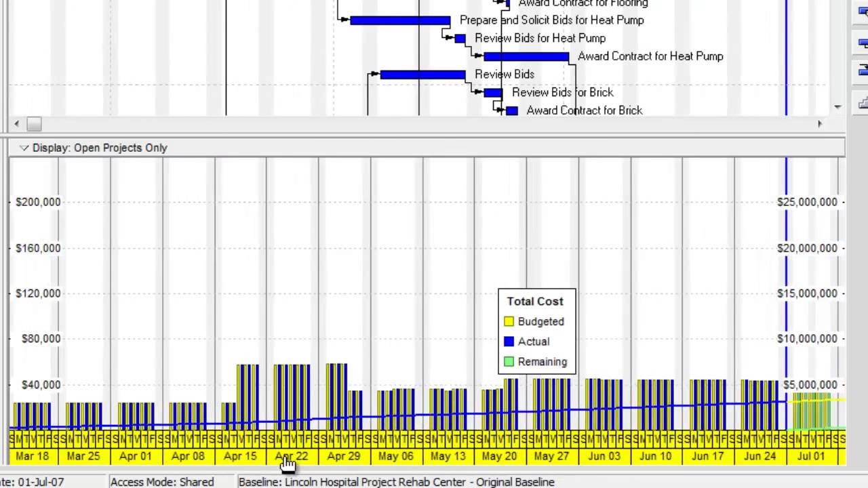Viewport: 868px width, 488px height.
Task: Click the $5,000,000 right axis label
Action: tap(810, 385)
